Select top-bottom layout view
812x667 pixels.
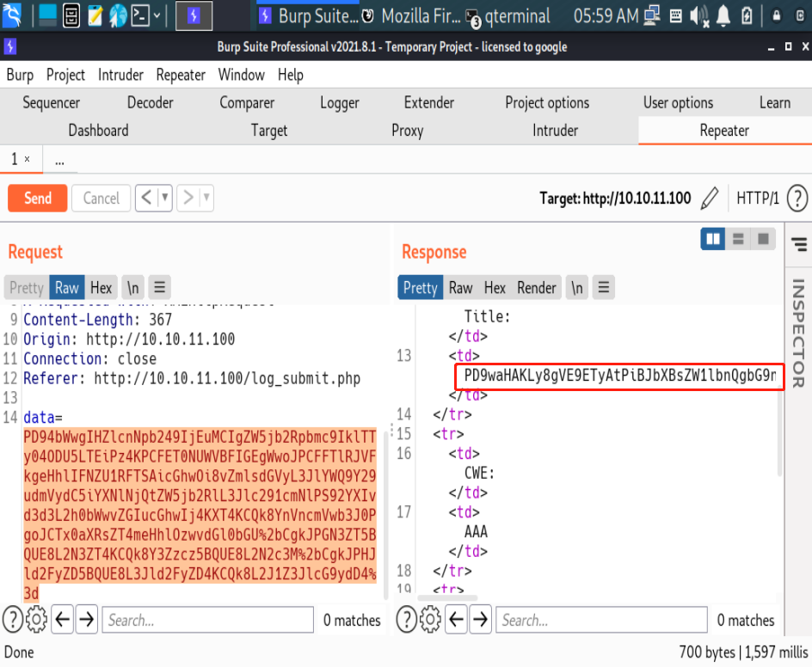pos(738,239)
